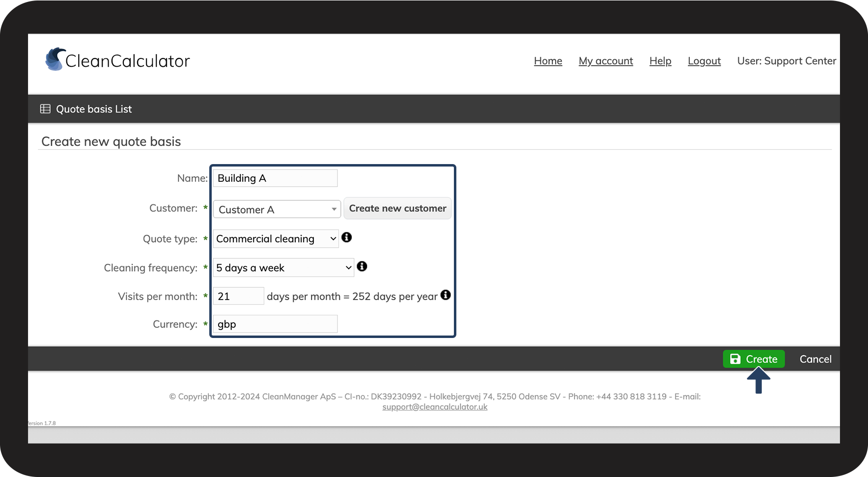Click the support@cleancalculator.uk email link
This screenshot has width=868, height=477.
435,407
